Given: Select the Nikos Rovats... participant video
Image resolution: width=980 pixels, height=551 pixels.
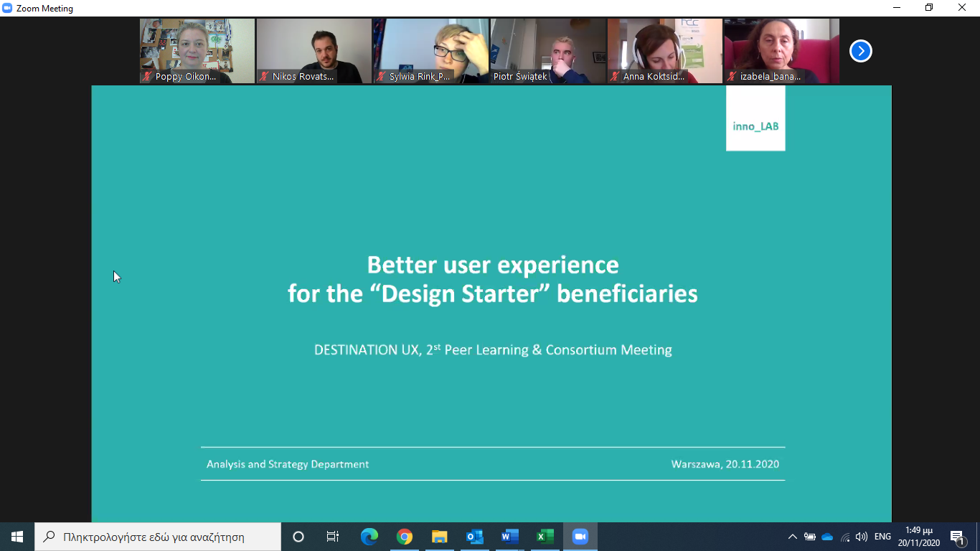Looking at the screenshot, I should tap(314, 51).
